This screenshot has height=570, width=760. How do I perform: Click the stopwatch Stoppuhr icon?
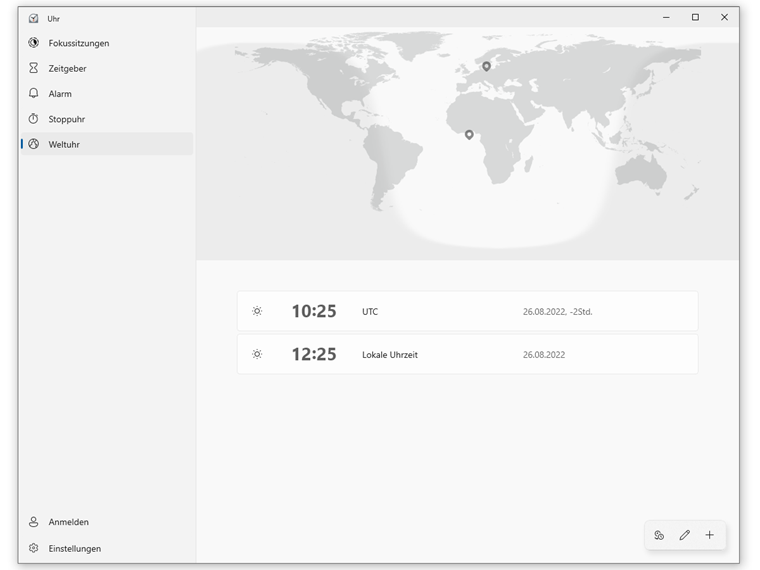point(33,118)
